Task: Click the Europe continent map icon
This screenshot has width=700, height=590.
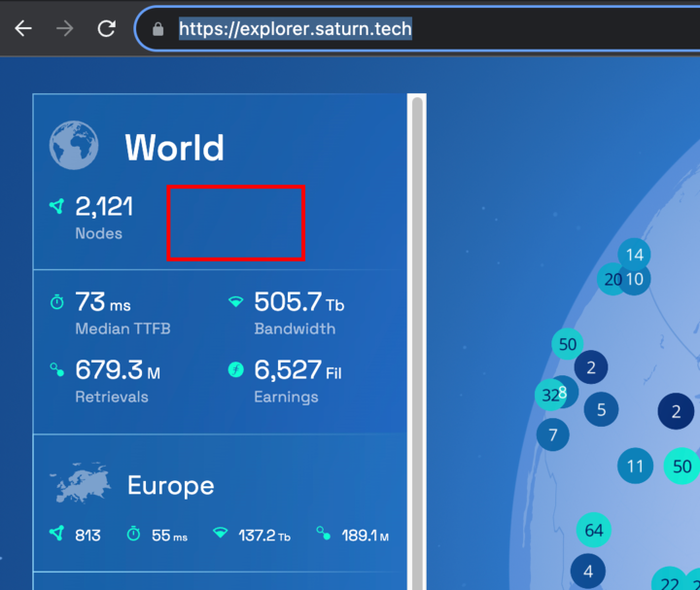Action: 80,485
